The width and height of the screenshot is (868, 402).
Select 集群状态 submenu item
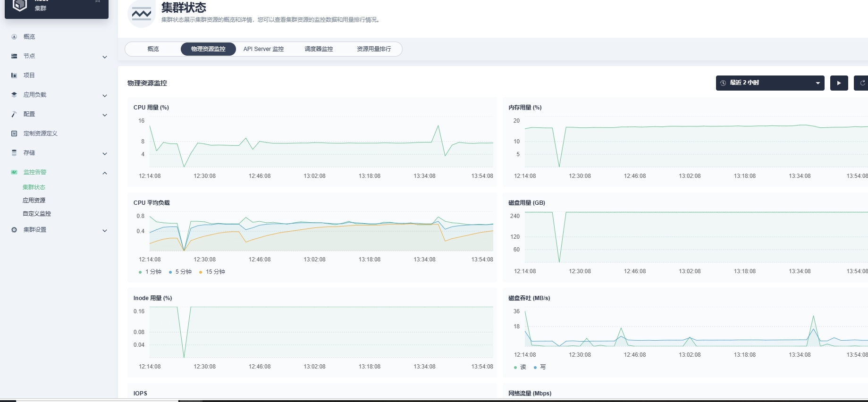tap(34, 187)
